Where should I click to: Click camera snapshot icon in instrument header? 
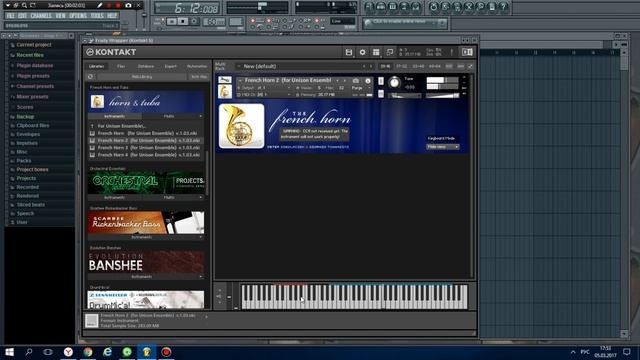coord(356,81)
